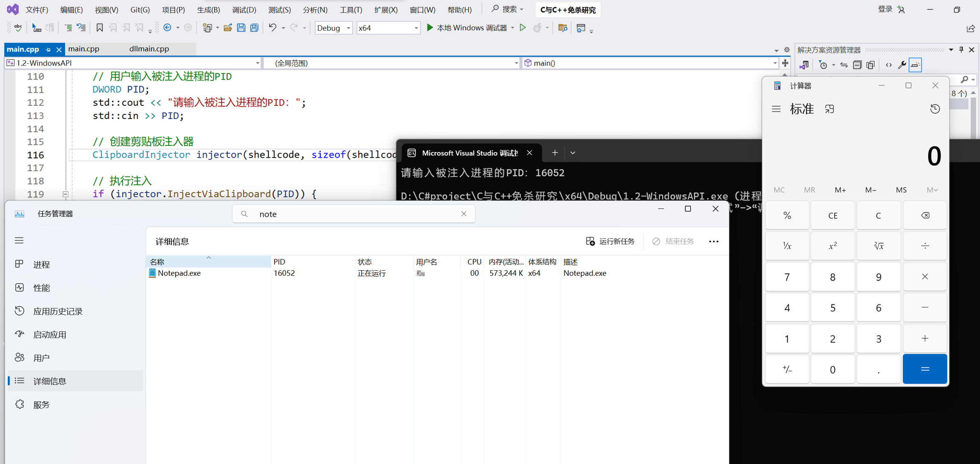The width and height of the screenshot is (980, 464).
Task: Open calculator history icon
Action: [934, 109]
